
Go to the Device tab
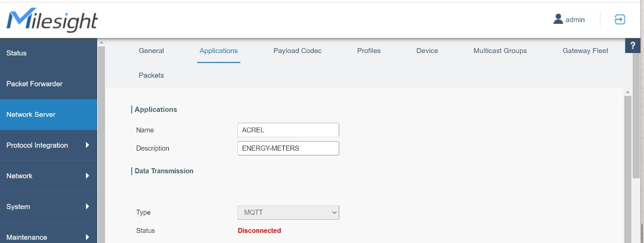pos(427,51)
